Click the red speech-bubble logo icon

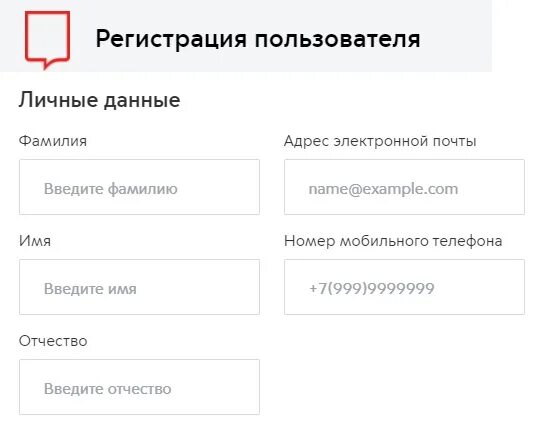coord(47,40)
